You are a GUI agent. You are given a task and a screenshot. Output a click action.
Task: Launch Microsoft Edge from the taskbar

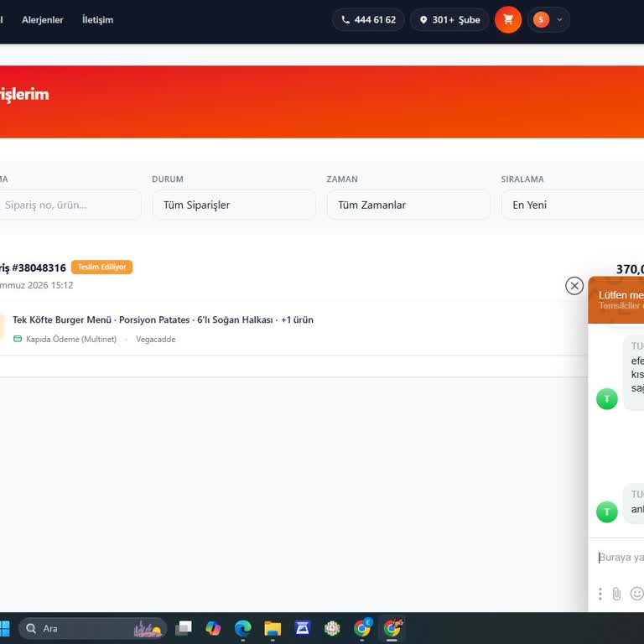point(242,628)
